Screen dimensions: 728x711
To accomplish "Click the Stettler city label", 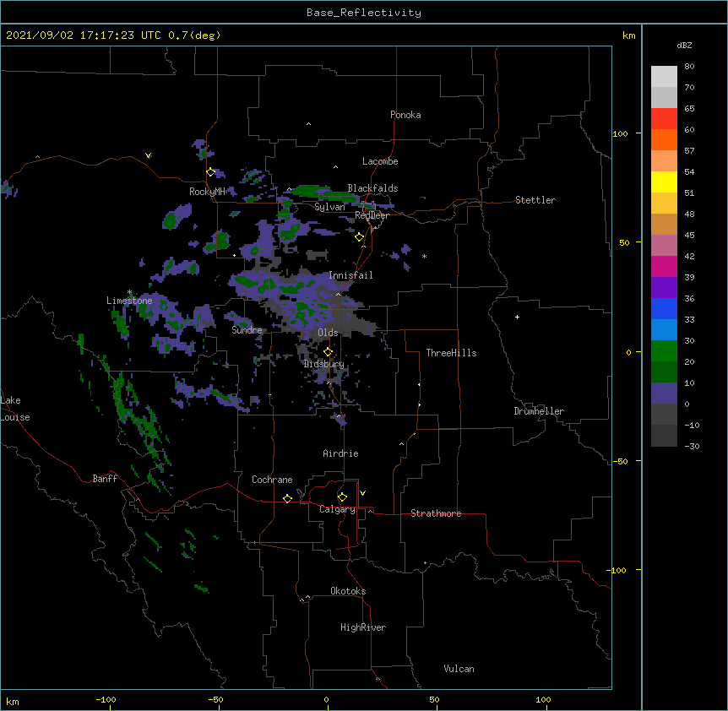I will pyautogui.click(x=535, y=200).
